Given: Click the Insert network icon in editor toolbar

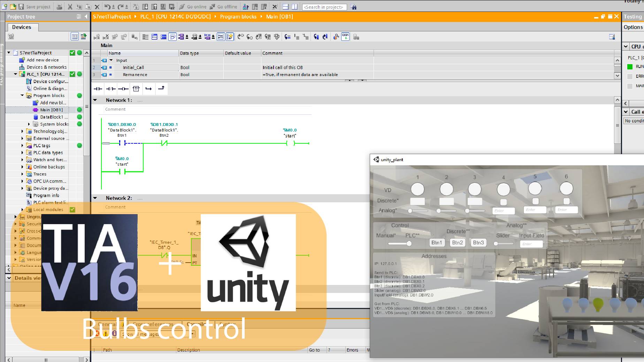Looking at the screenshot, I should pos(97,37).
